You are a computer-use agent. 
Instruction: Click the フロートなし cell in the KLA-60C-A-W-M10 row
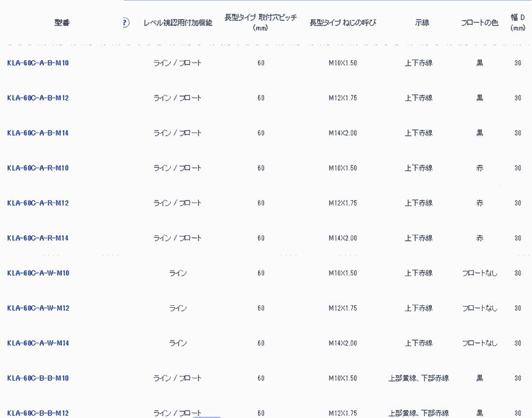click(x=479, y=273)
